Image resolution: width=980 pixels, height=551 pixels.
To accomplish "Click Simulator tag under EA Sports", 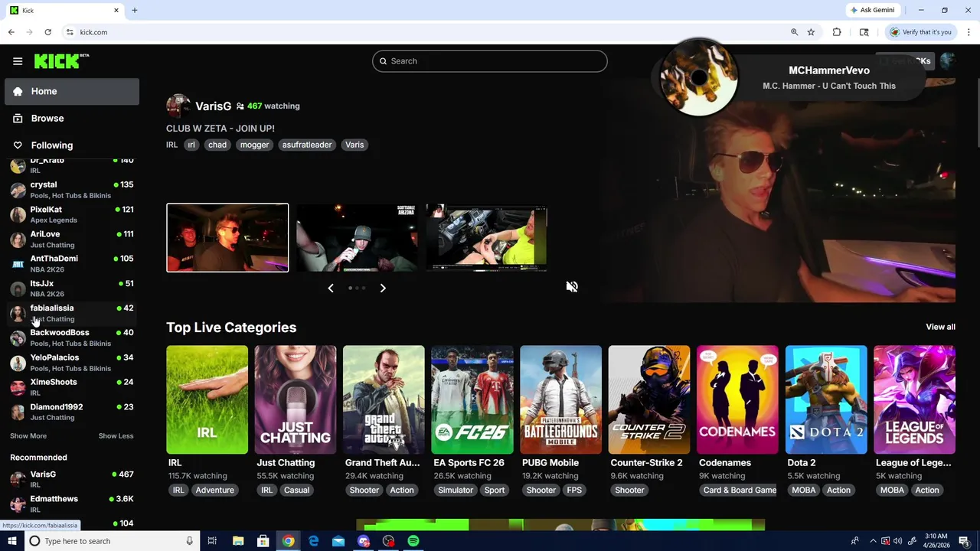I will click(456, 491).
